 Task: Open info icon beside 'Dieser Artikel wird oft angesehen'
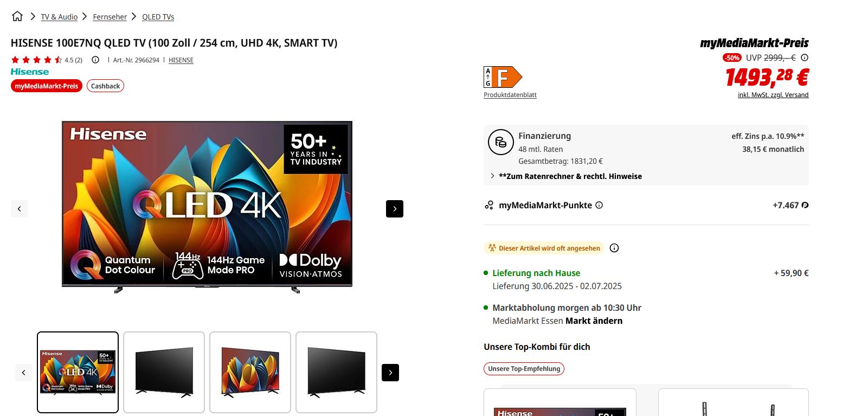tap(614, 248)
